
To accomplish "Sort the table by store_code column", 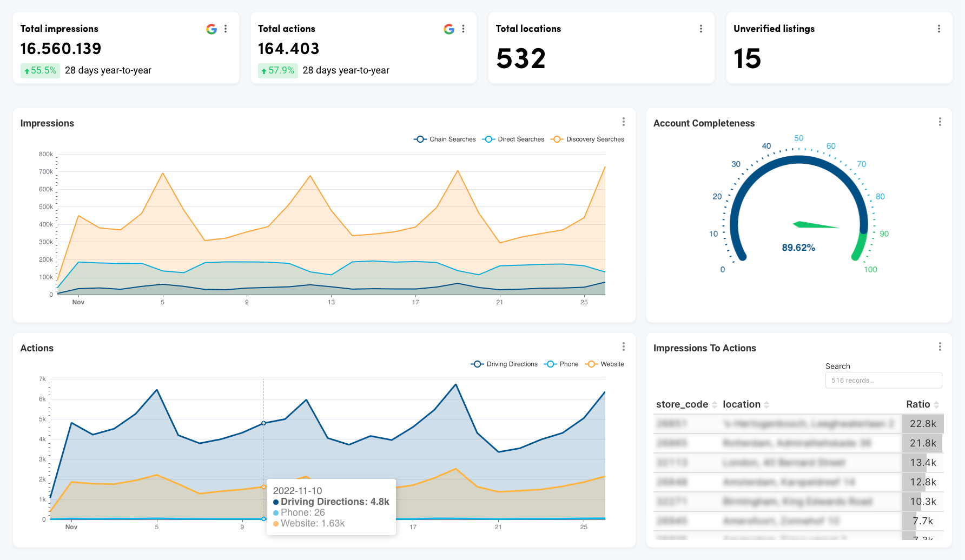I will (683, 404).
